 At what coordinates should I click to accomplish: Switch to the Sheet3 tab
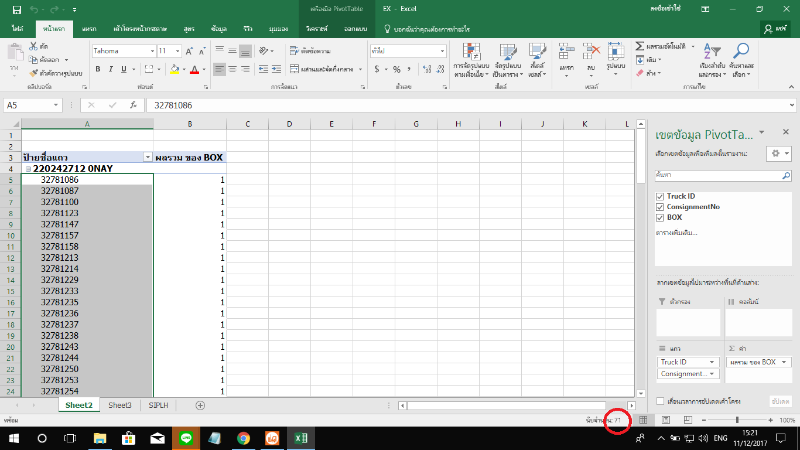[x=120, y=405]
